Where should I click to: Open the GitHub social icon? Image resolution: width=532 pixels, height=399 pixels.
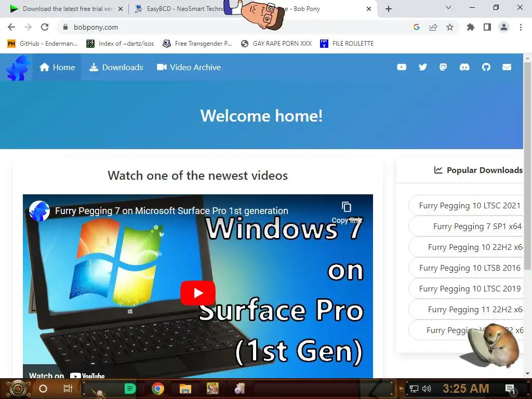point(486,67)
